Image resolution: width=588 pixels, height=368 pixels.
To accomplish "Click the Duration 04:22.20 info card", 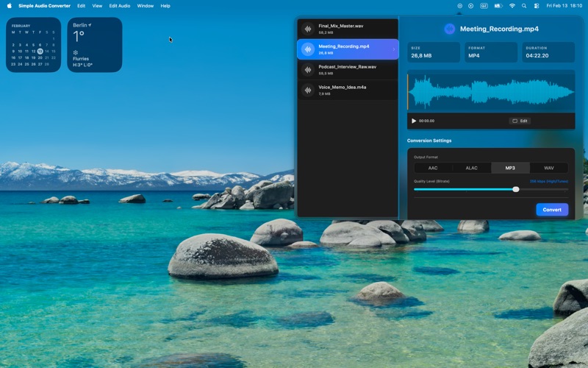I will click(548, 52).
